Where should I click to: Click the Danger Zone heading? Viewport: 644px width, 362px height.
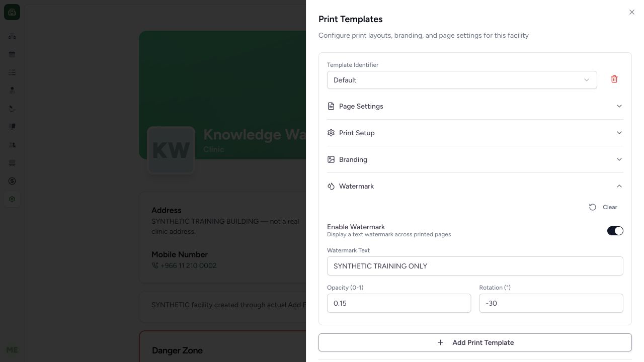click(177, 350)
